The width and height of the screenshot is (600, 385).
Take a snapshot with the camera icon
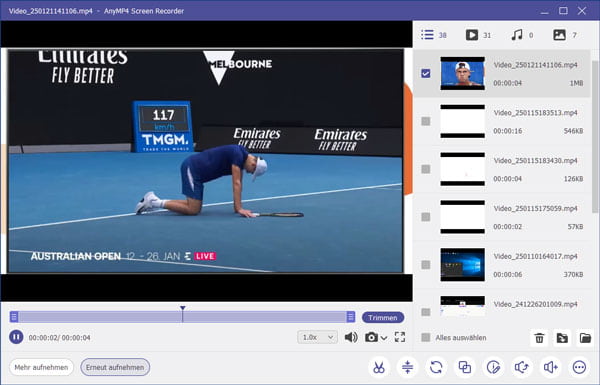pyautogui.click(x=371, y=337)
